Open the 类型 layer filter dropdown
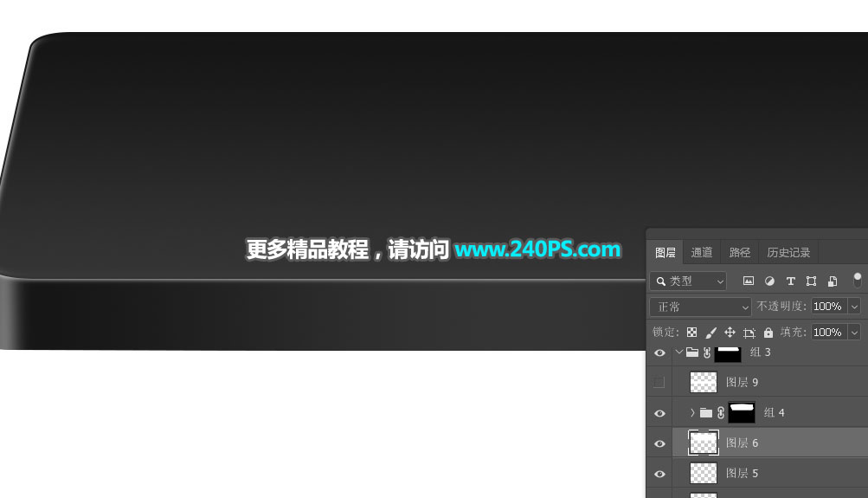Image resolution: width=868 pixels, height=498 pixels. pos(688,281)
